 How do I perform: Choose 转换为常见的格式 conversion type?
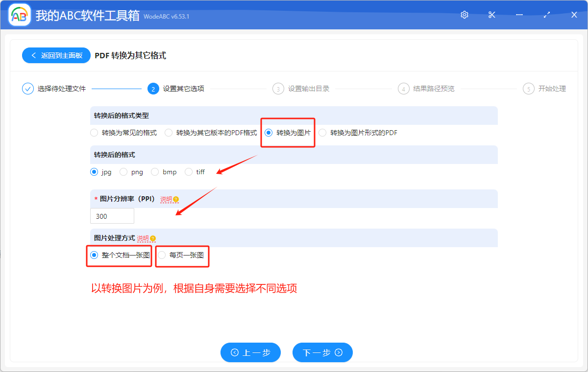94,132
